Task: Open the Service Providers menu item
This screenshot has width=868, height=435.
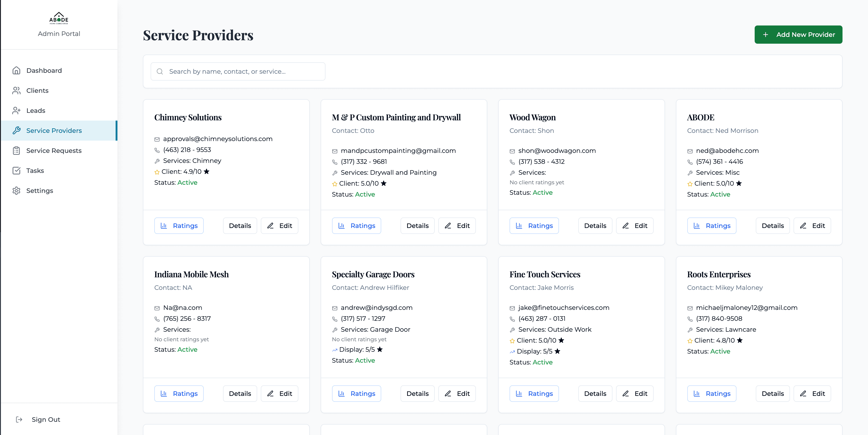Action: coord(54,131)
